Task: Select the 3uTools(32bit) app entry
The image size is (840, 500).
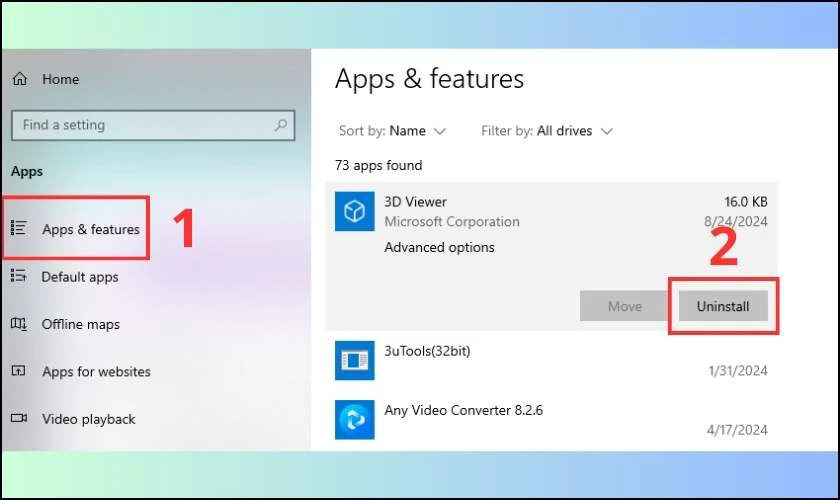Action: click(x=551, y=360)
